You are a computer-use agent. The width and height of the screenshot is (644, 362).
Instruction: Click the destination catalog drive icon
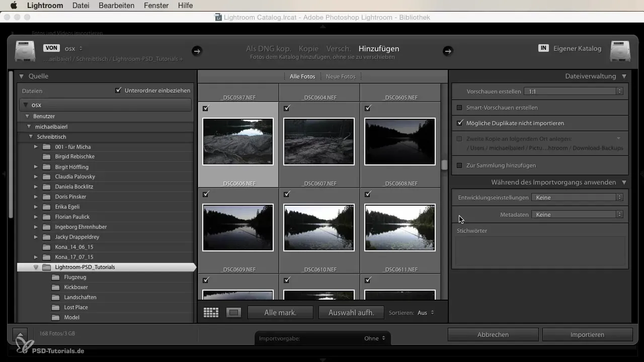click(620, 51)
